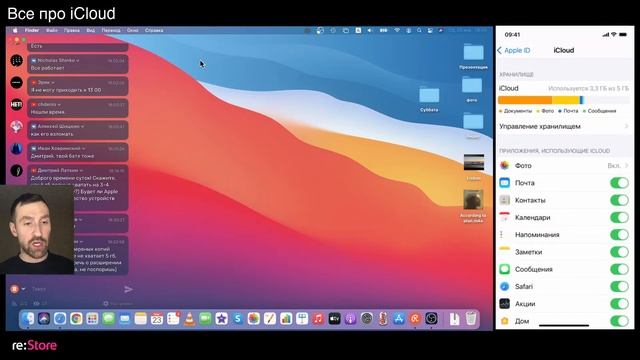Expand chevron next to Эрик message
Image resolution: width=640 pixels, height=360 pixels.
[x=53, y=82]
